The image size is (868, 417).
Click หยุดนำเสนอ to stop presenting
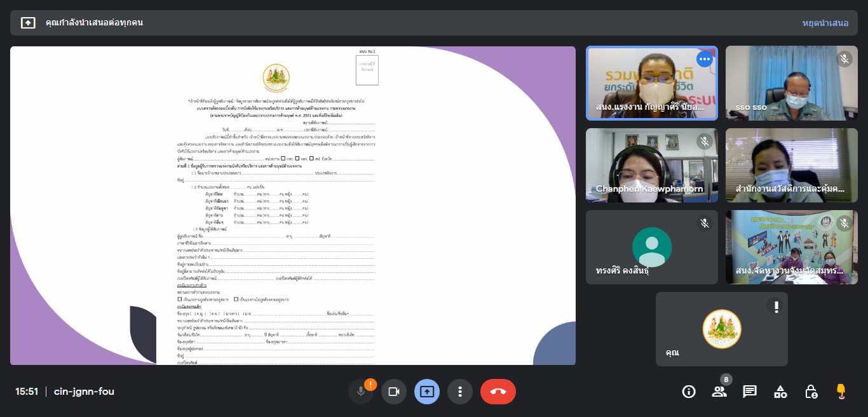tap(825, 23)
